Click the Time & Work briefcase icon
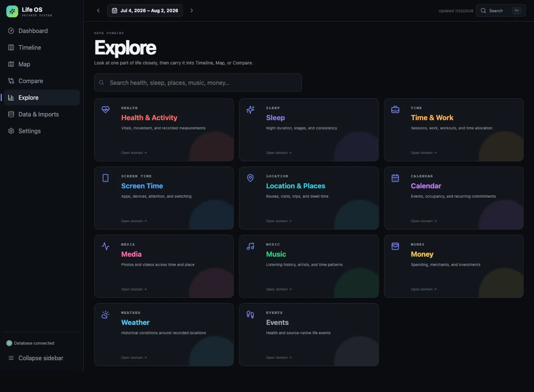Viewport: 534px width, 392px height. click(395, 110)
